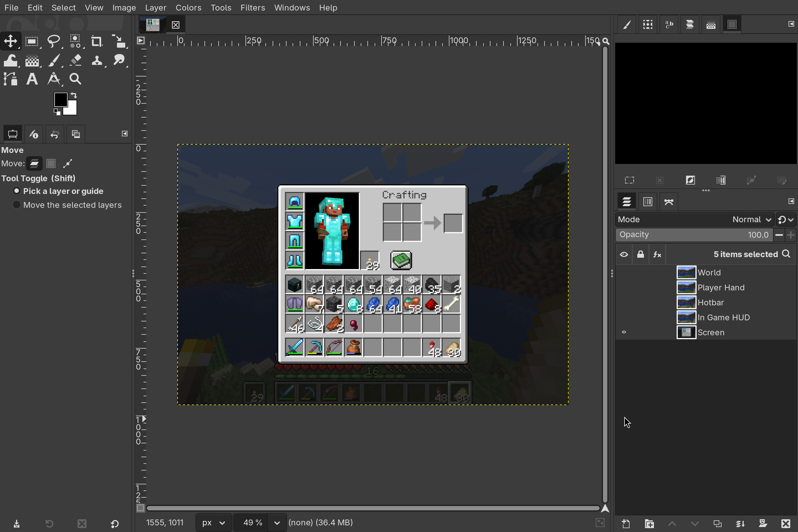Select the Smudge tool
Image resolution: width=798 pixels, height=532 pixels.
119,60
